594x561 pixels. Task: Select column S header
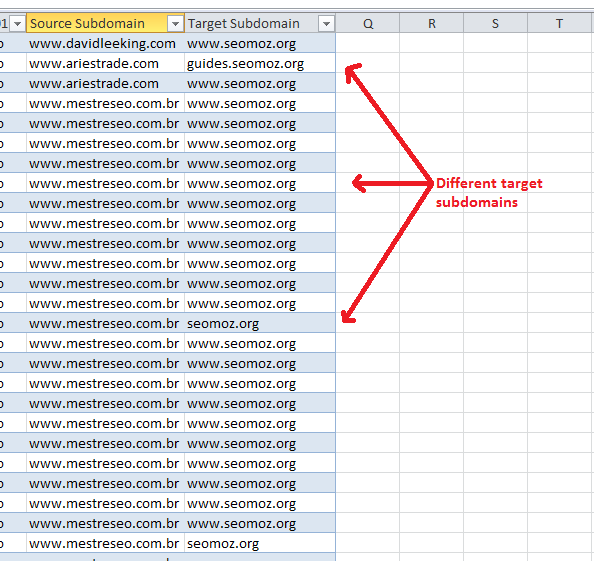click(x=496, y=23)
